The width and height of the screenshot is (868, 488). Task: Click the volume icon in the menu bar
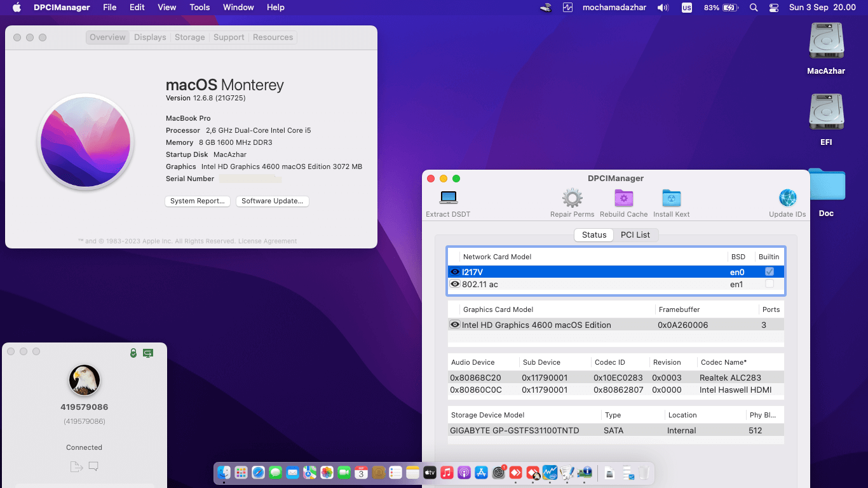(x=663, y=8)
